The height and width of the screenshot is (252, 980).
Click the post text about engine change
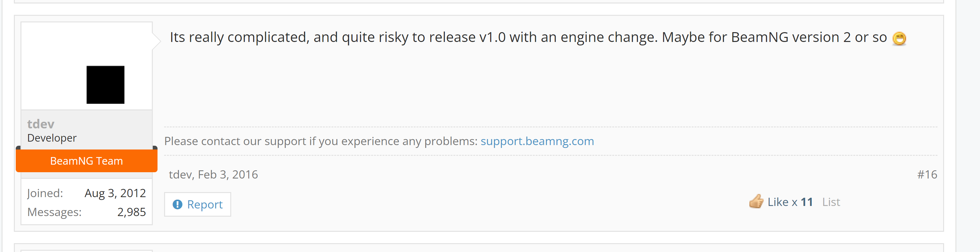coord(528,37)
